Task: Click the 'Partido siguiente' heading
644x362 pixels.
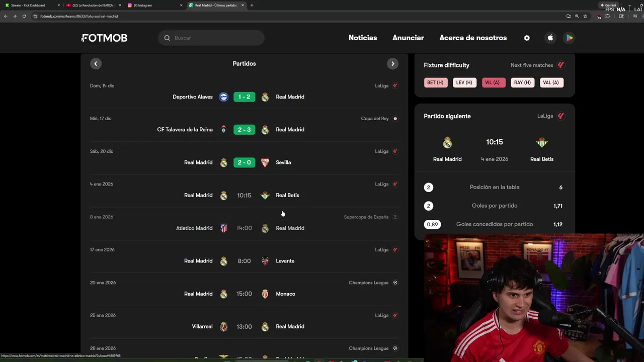Action: click(447, 116)
